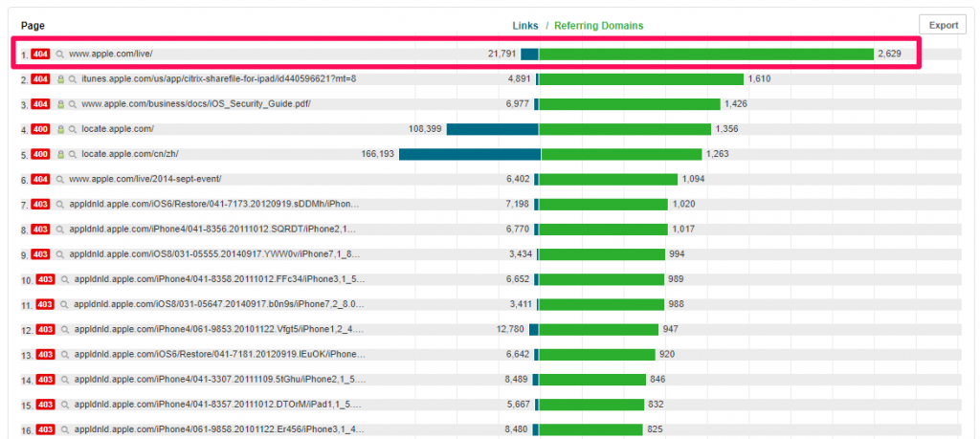Click blue links bar labeled 108,399
980x439 pixels.
(493, 129)
